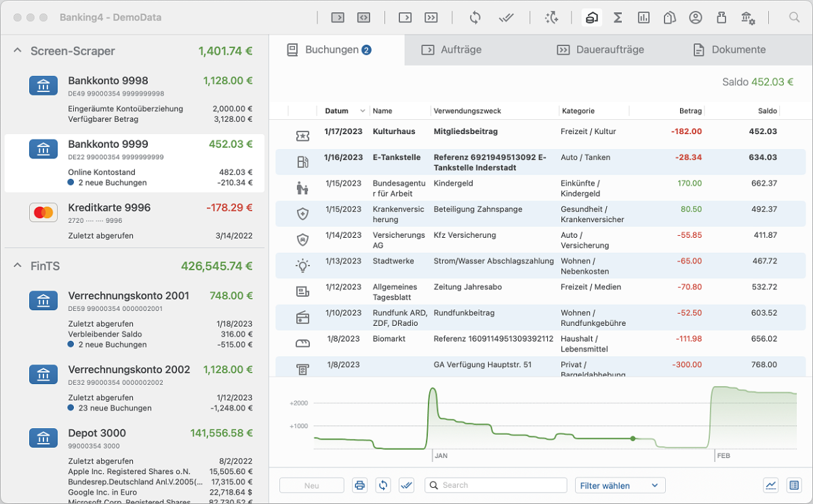Click the filled angle-brackets transfer icon in top toolbar

coord(363,18)
